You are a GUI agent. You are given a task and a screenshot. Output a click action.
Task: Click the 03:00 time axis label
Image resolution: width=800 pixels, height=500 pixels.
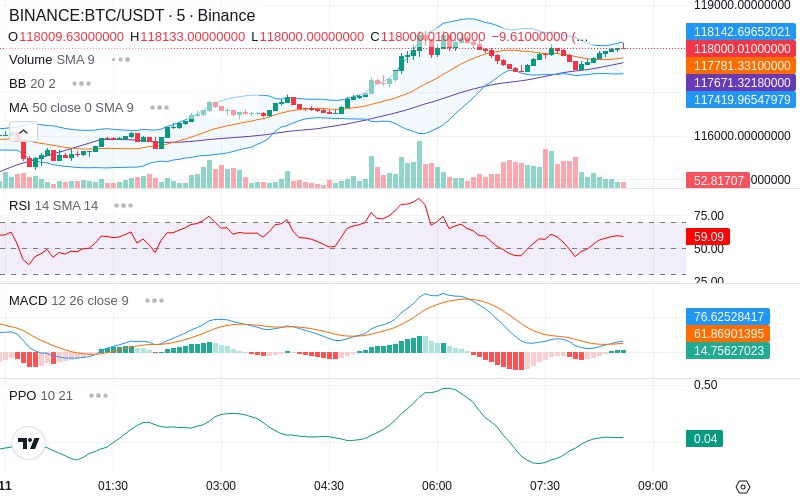[221, 486]
